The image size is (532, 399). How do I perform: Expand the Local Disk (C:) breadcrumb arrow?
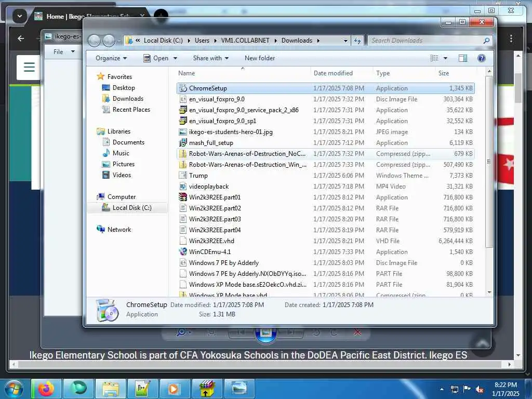click(x=188, y=41)
